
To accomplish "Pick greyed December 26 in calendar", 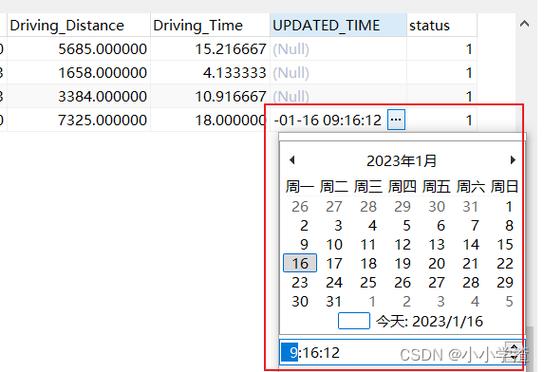I will (x=300, y=206).
